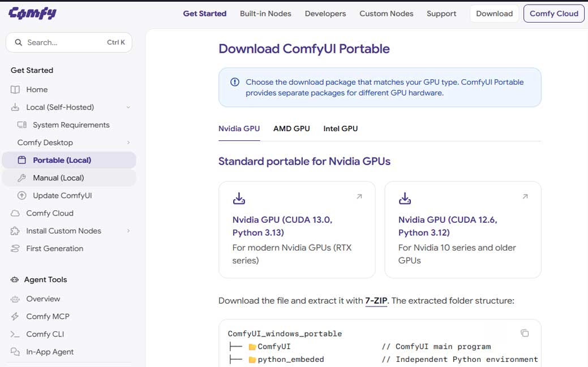Click the python_embeded folder icon
This screenshot has width=588, height=367.
click(x=252, y=360)
